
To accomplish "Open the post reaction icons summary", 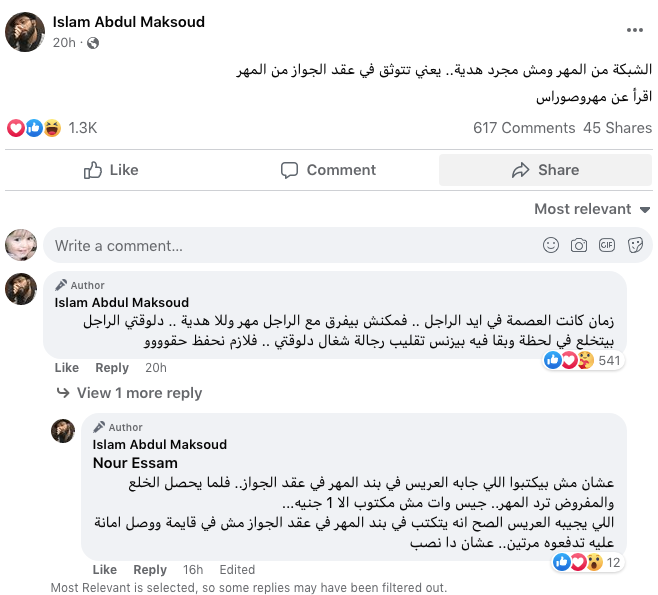I will 34,128.
